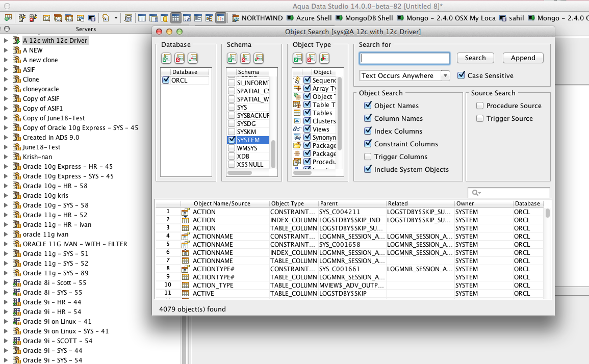The height and width of the screenshot is (364, 589).
Task: Click the Tables grid icon in Object Type list
Action: point(297,113)
